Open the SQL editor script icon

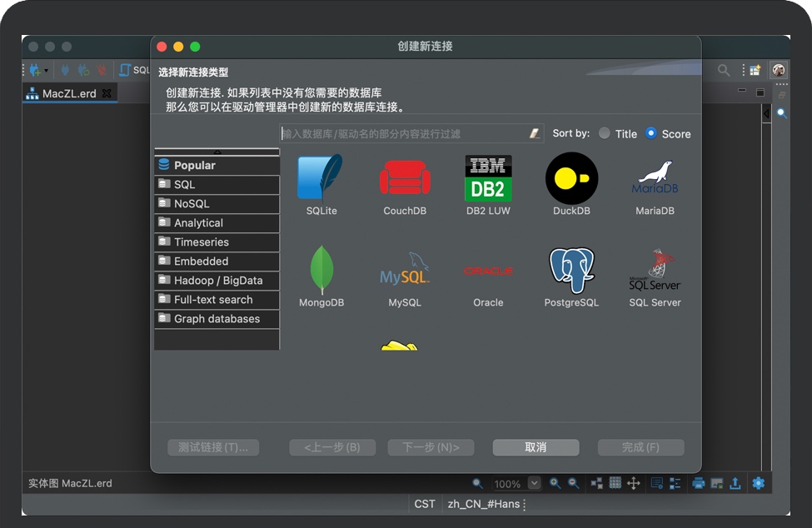pyautogui.click(x=125, y=70)
